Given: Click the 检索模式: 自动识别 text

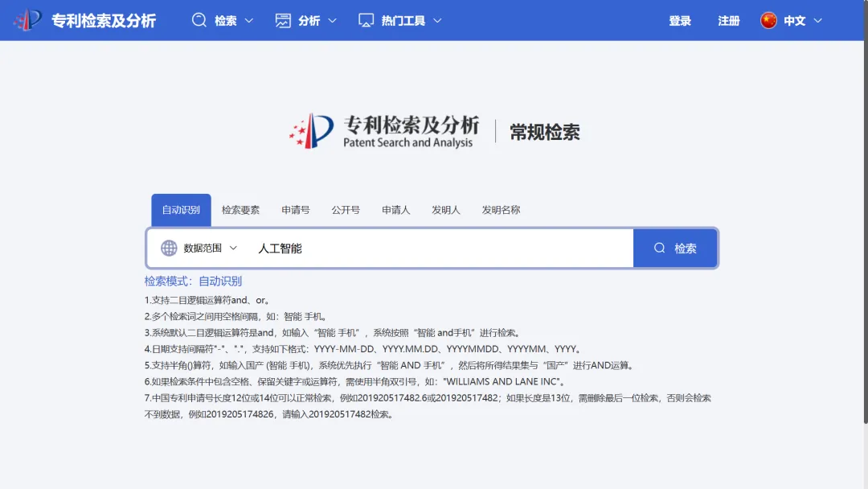Looking at the screenshot, I should 193,281.
